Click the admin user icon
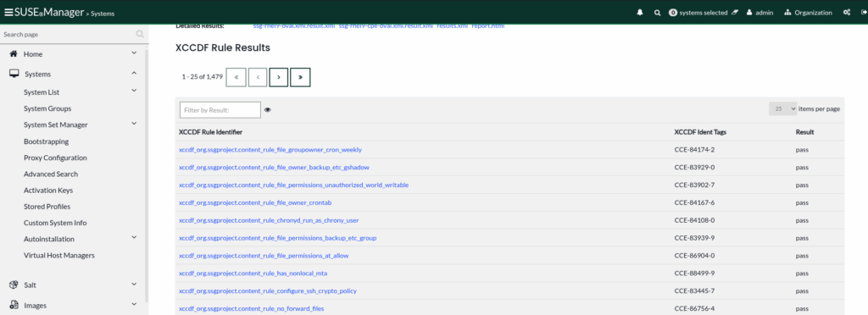This screenshot has height=315, width=868. click(x=749, y=13)
